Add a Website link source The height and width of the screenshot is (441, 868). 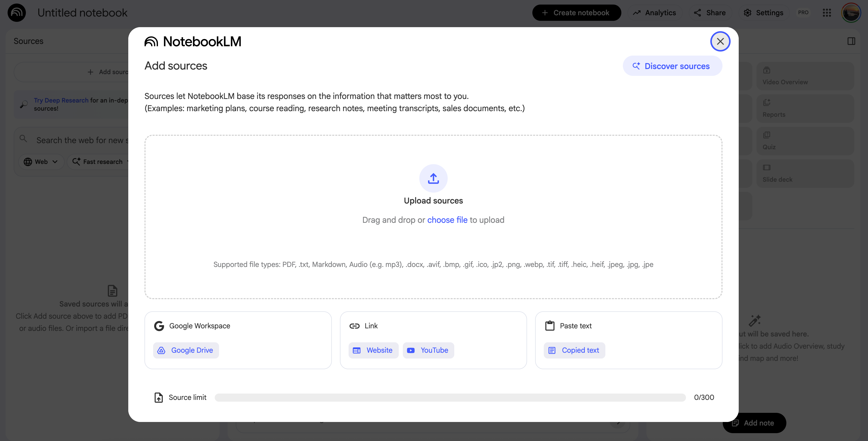(373, 350)
